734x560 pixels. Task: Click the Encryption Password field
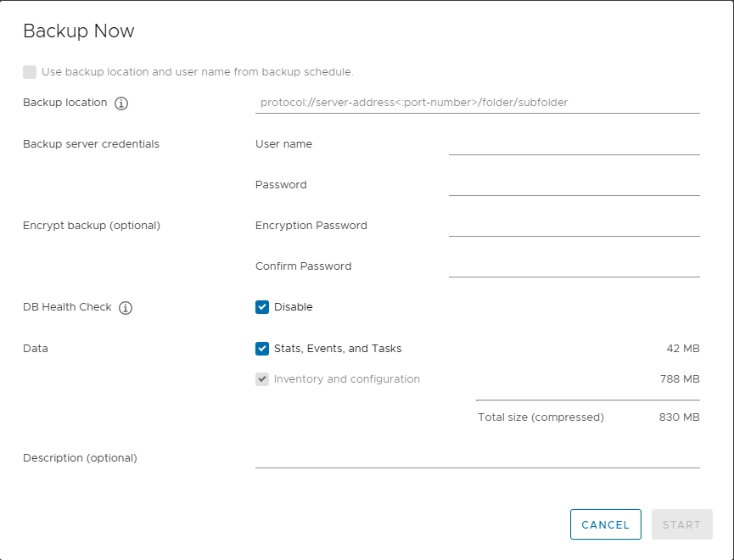574,226
